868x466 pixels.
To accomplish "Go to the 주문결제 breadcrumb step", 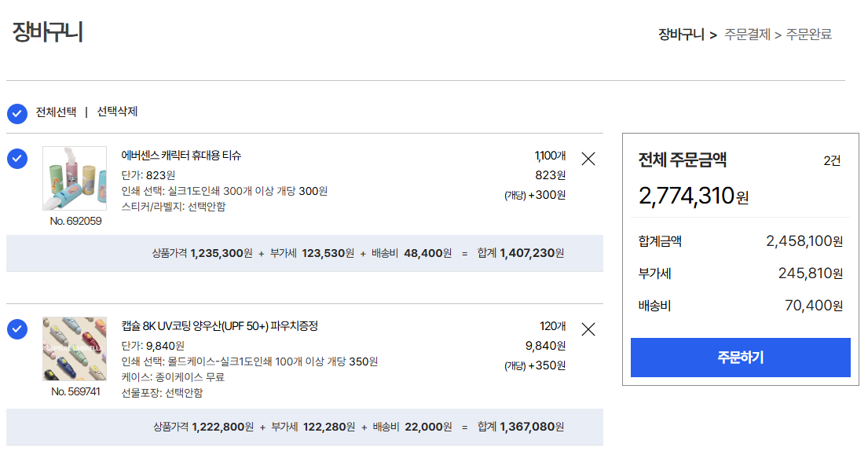I will pos(747,34).
